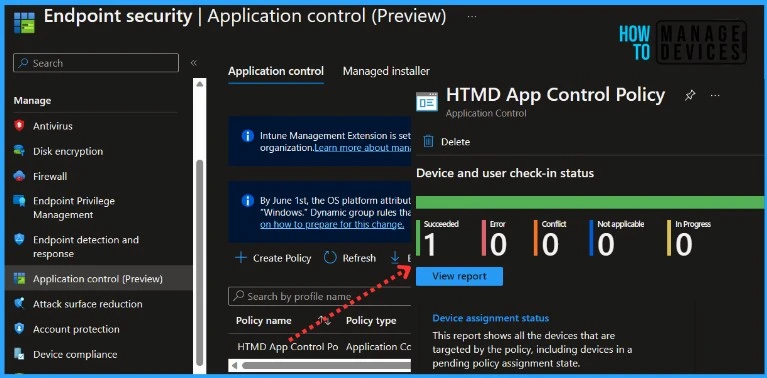Screen dimensions: 767x378
Task: Switch to the Managed installer tab
Action: point(386,71)
